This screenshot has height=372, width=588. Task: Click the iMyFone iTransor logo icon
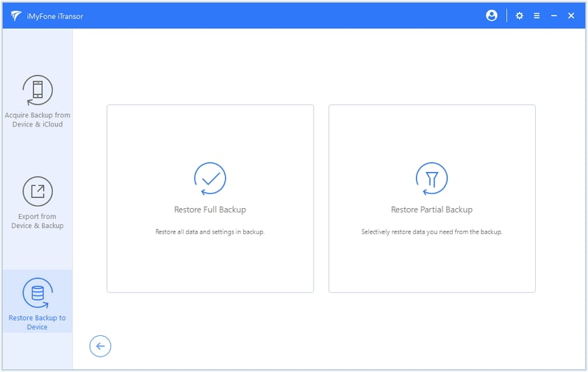click(x=15, y=16)
